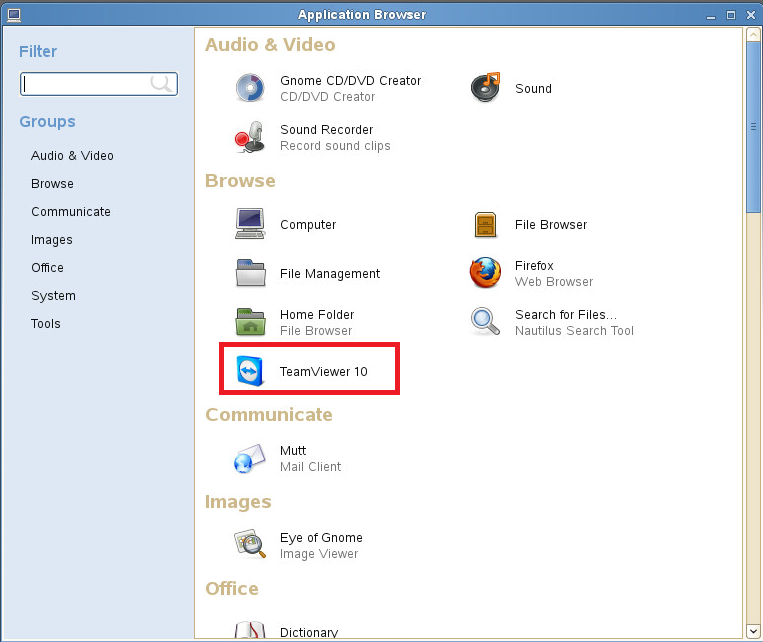This screenshot has height=642, width=763.
Task: Click the Filter search text field
Action: point(99,84)
